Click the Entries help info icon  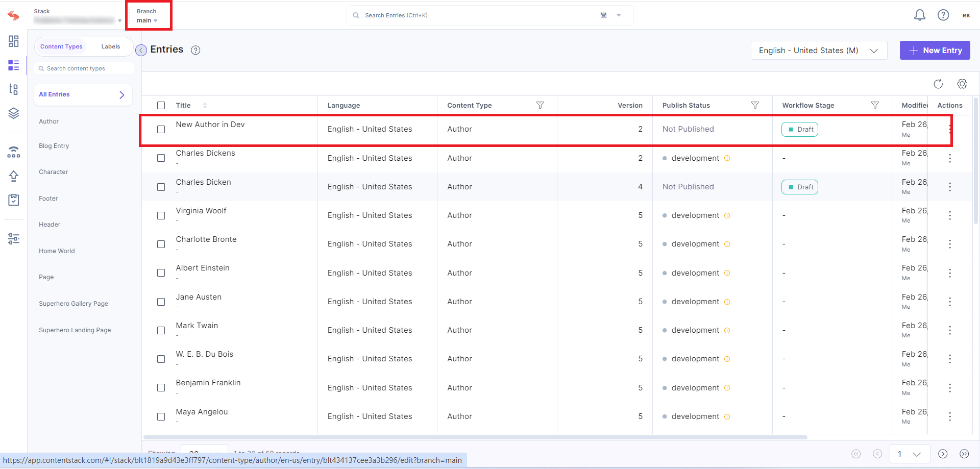195,50
